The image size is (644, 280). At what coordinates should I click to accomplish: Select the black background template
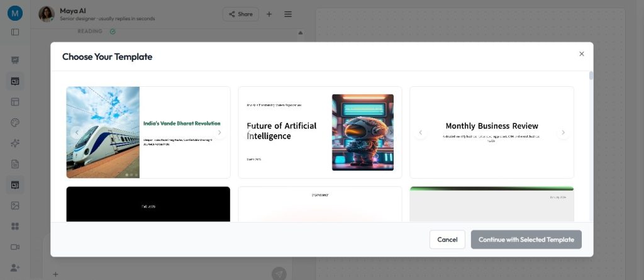coord(148,204)
